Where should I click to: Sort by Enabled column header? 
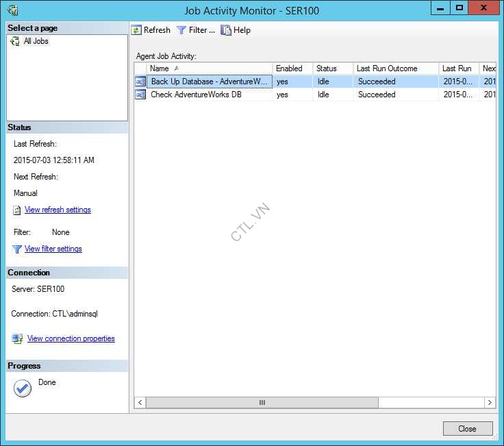[291, 69]
